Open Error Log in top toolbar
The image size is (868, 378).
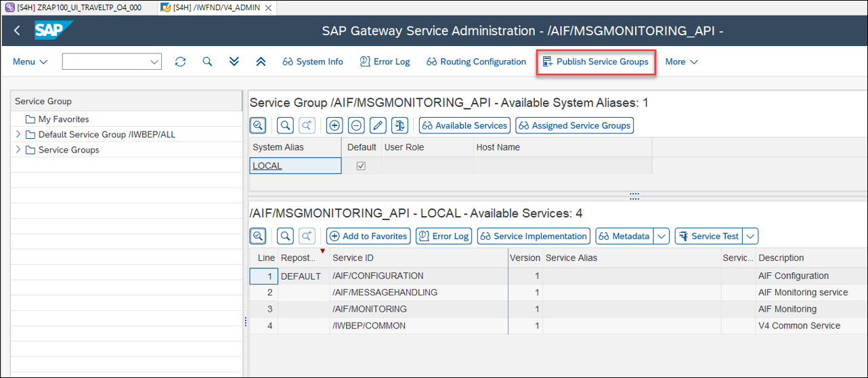click(385, 62)
